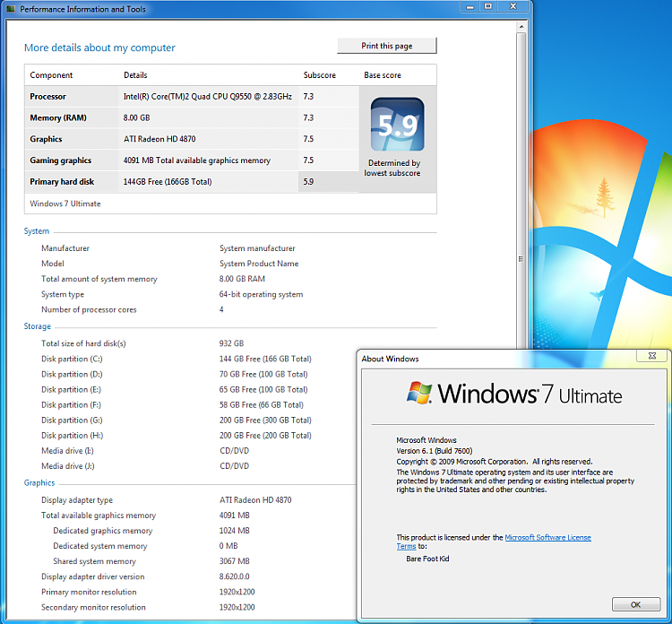Click the 4091 MB graphics memory value

[x=235, y=516]
